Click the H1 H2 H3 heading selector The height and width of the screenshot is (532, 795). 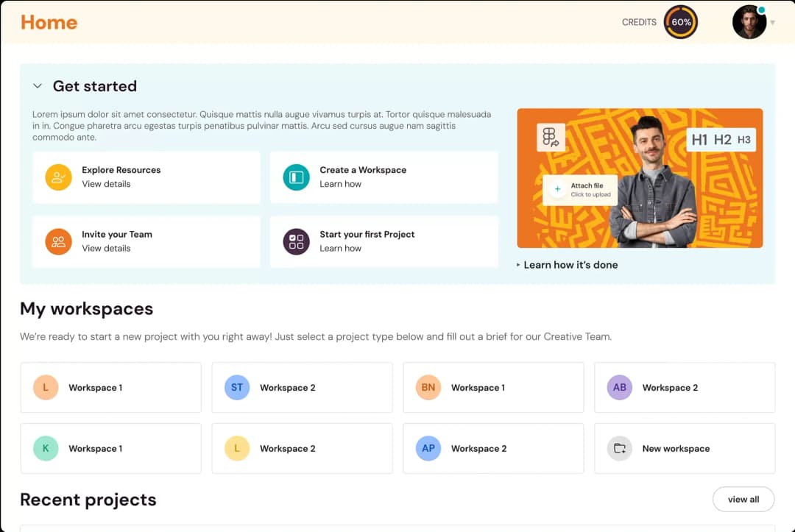click(x=721, y=140)
